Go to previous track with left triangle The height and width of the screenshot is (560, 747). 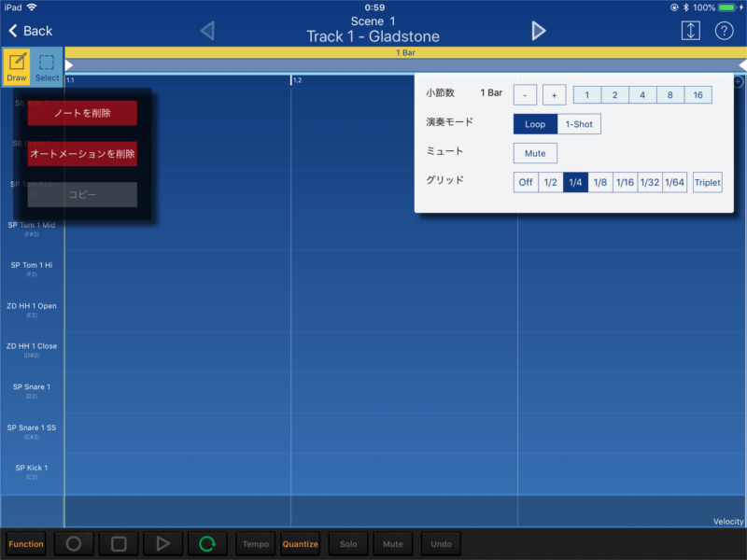pyautogui.click(x=207, y=31)
